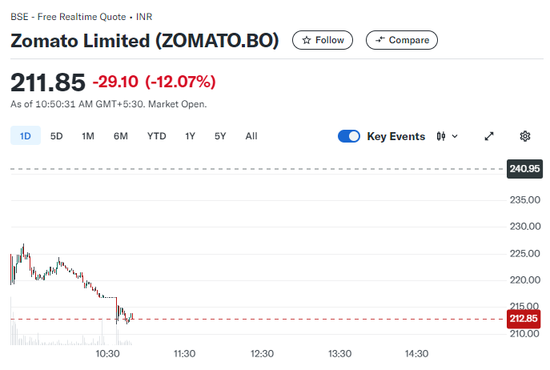Click Compare button text label
550x370 pixels.
(409, 40)
